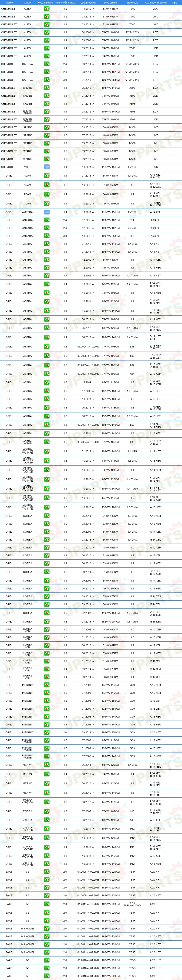
Task: Select the 2.0 t BioPower XWD body cell
Action: [x=132, y=904]
